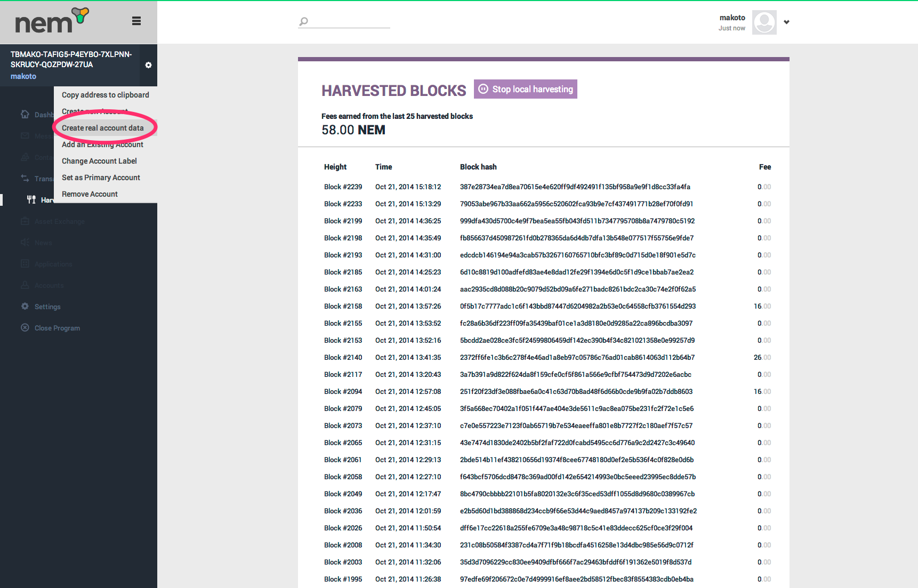Click the Asset Exchange icon
Screen dimensions: 918x588
(25, 221)
